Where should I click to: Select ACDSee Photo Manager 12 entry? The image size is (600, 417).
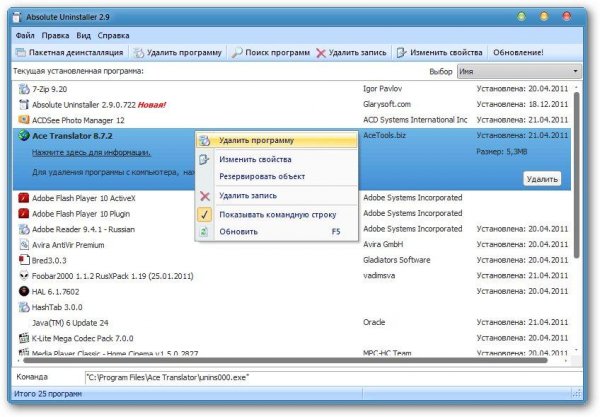292,120
